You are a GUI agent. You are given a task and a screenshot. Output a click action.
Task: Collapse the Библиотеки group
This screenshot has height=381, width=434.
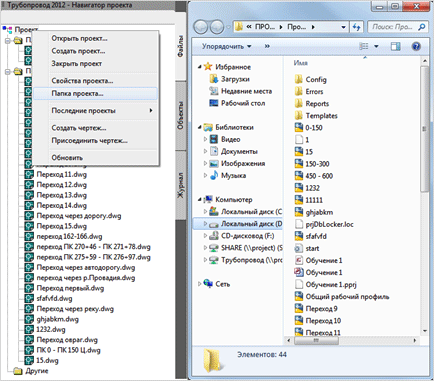pyautogui.click(x=200, y=127)
